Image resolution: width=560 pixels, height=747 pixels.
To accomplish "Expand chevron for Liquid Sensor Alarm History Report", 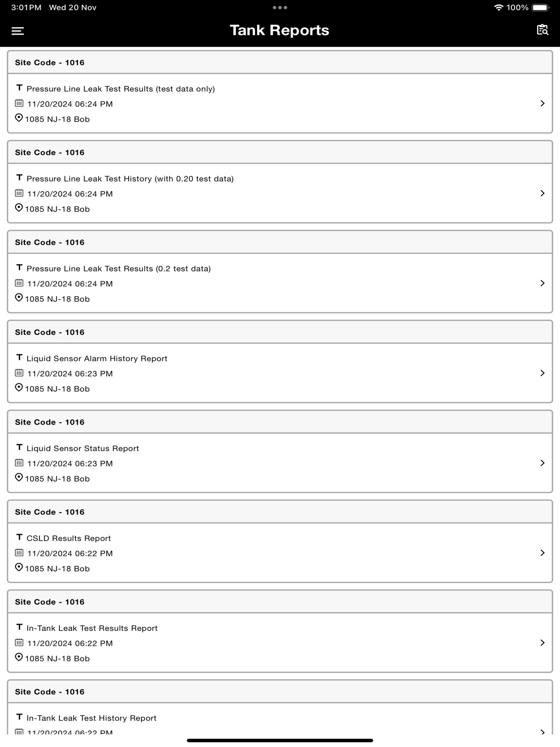I will click(x=542, y=373).
